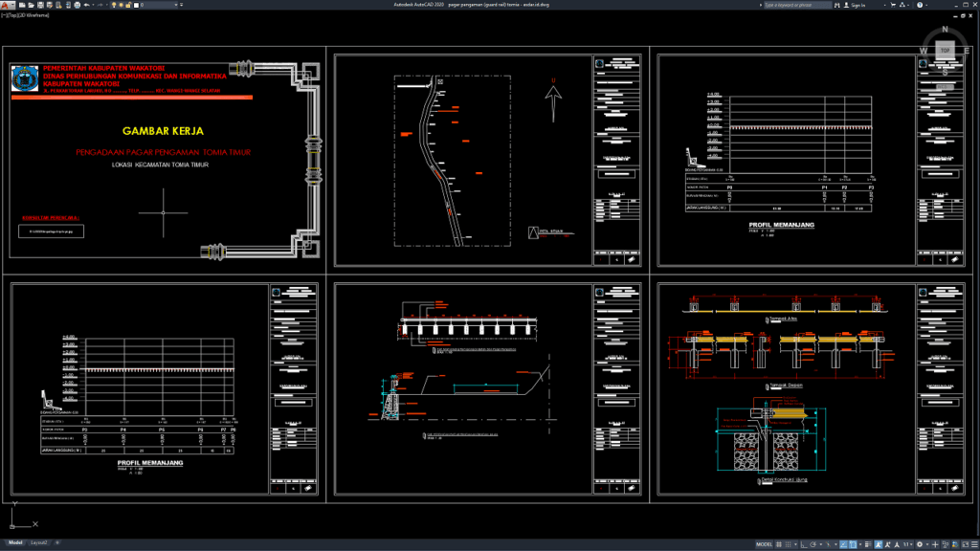This screenshot has height=551, width=980.
Task: Open the Snap Mode dropdown arrow
Action: pos(797,545)
